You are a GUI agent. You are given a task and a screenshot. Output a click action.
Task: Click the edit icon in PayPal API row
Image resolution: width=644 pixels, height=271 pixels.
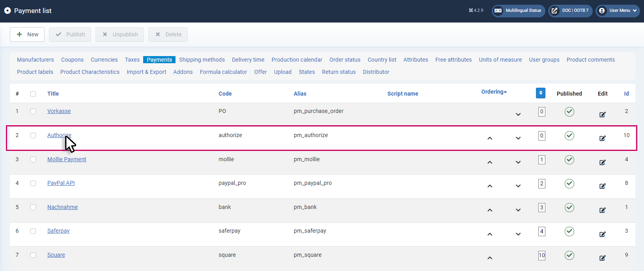pos(602,186)
